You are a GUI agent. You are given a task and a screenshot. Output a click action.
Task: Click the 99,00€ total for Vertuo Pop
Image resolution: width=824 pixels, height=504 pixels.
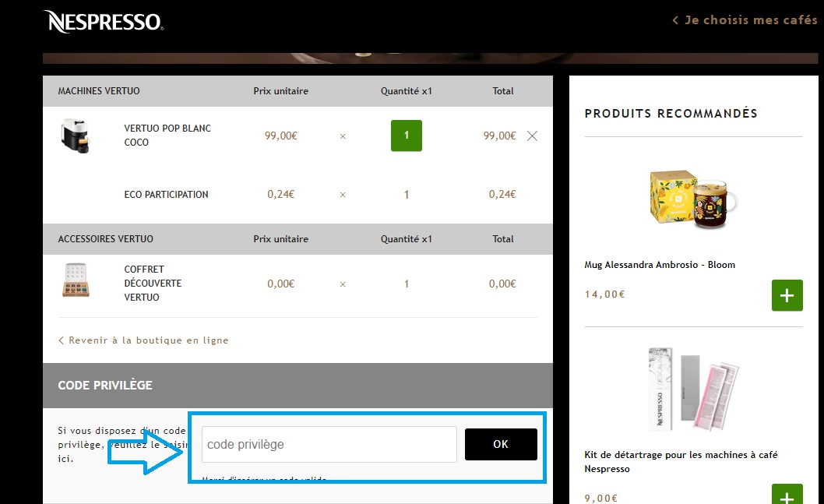499,136
